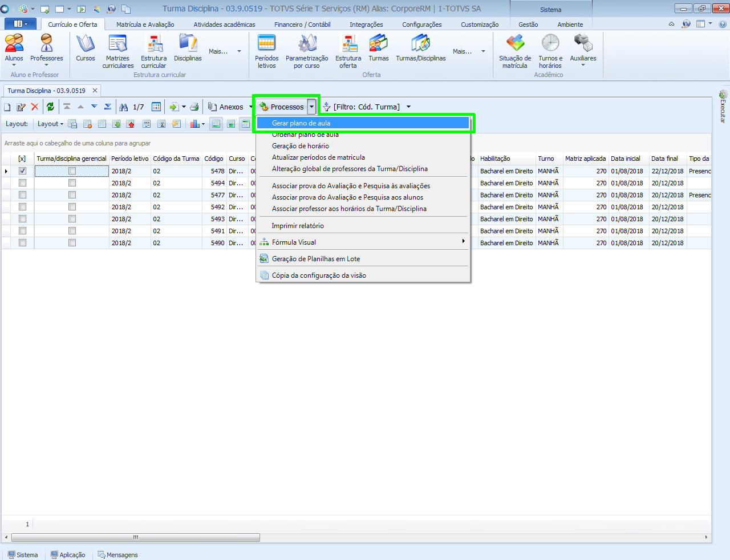Click the horizontal scrollbar thumb

coord(136,537)
